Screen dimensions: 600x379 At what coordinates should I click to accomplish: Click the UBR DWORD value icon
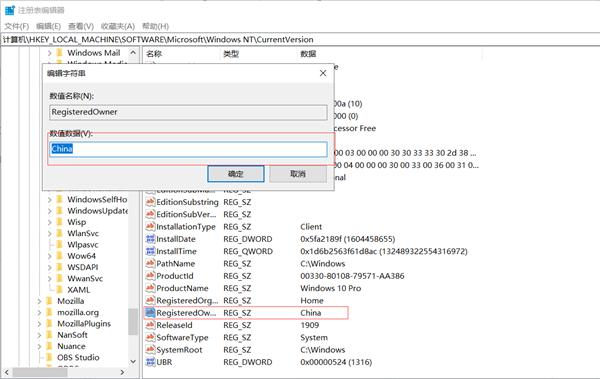click(x=150, y=362)
